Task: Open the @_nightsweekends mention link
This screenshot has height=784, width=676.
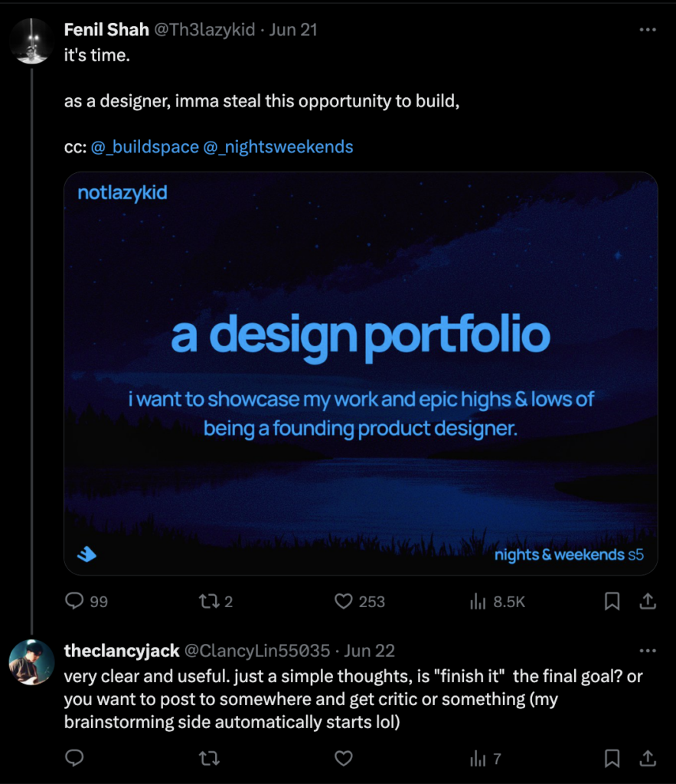Action: [x=278, y=147]
